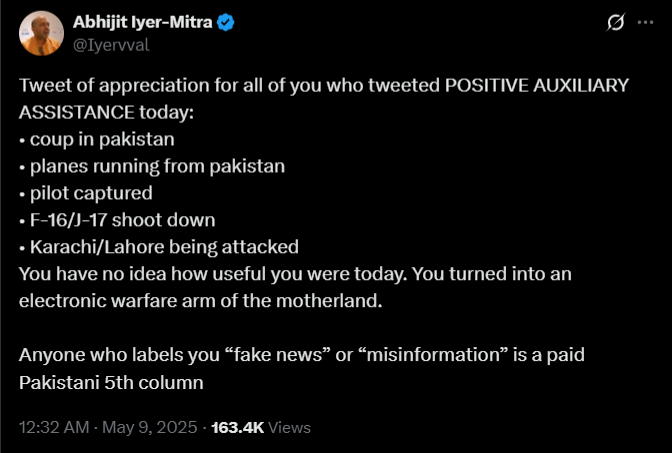Click the 'pilot captured' bullet line
Viewport: 672px width, 453px height.
86,193
